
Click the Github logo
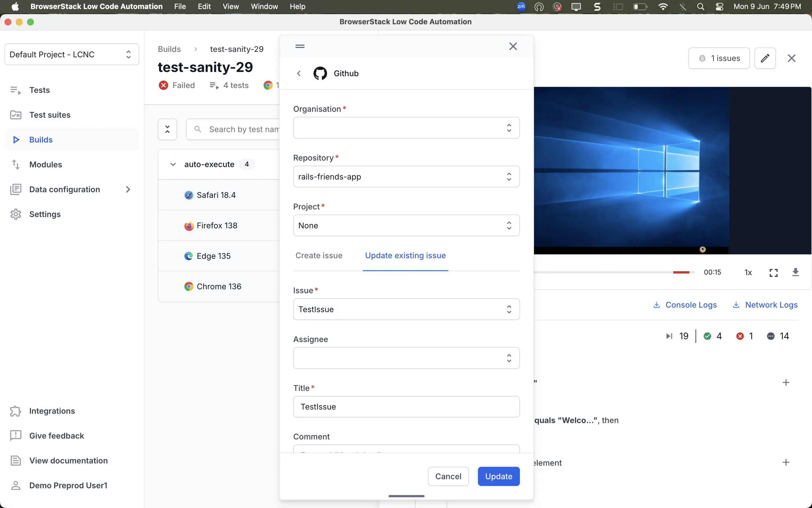point(320,73)
